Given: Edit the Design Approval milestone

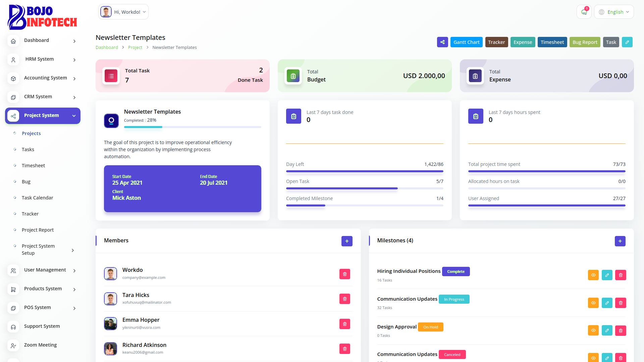Looking at the screenshot, I should click(607, 330).
